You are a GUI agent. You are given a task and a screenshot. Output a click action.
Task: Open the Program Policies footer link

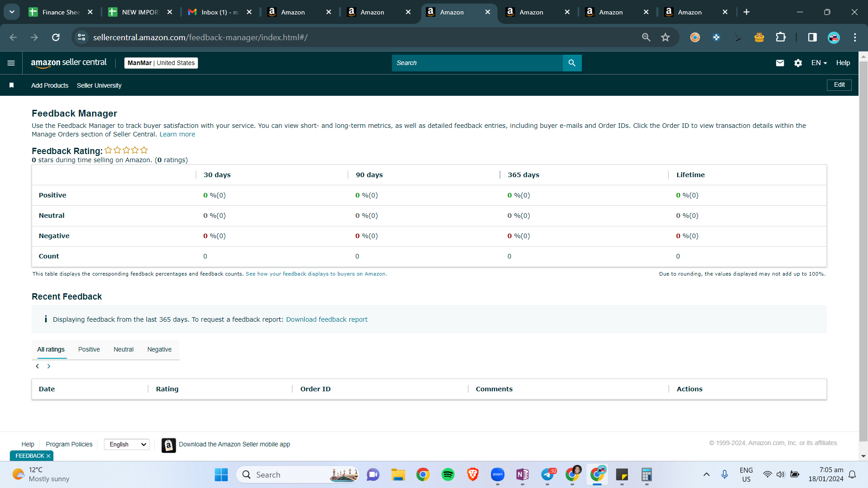[69, 444]
